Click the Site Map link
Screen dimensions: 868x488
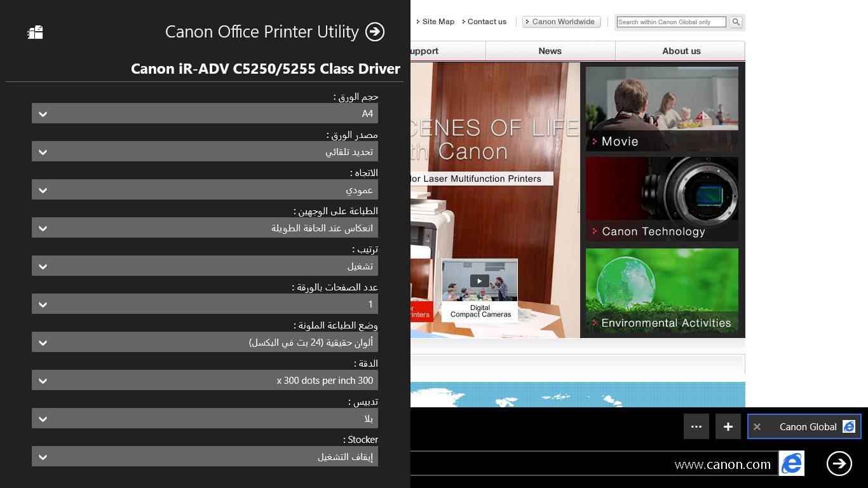(x=438, y=22)
